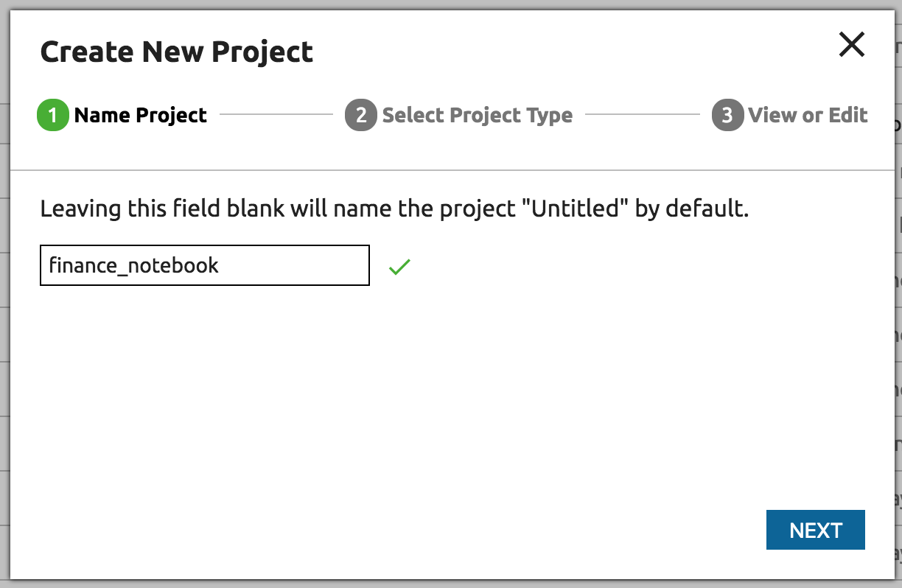Image resolution: width=902 pixels, height=588 pixels.
Task: Click the gray step 2 circle
Action: (x=361, y=116)
